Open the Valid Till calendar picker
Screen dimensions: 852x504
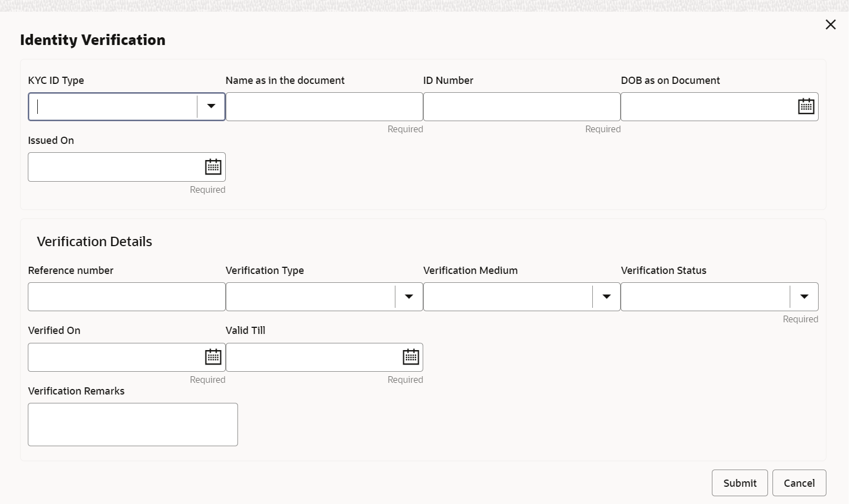410,357
